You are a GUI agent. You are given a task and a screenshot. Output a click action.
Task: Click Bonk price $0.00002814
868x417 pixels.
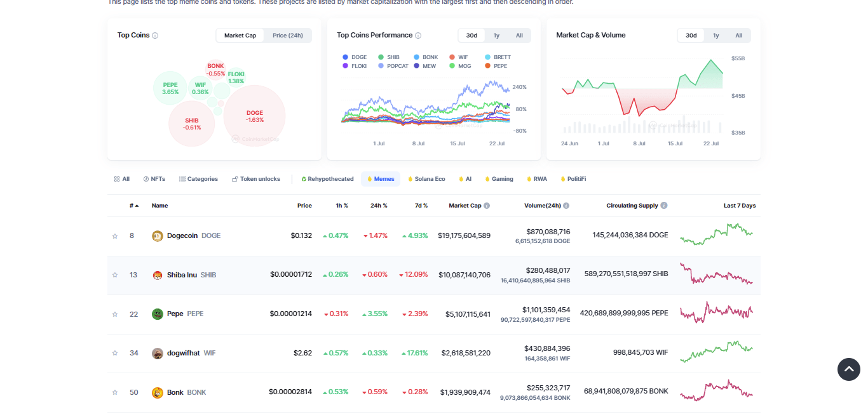coord(290,392)
